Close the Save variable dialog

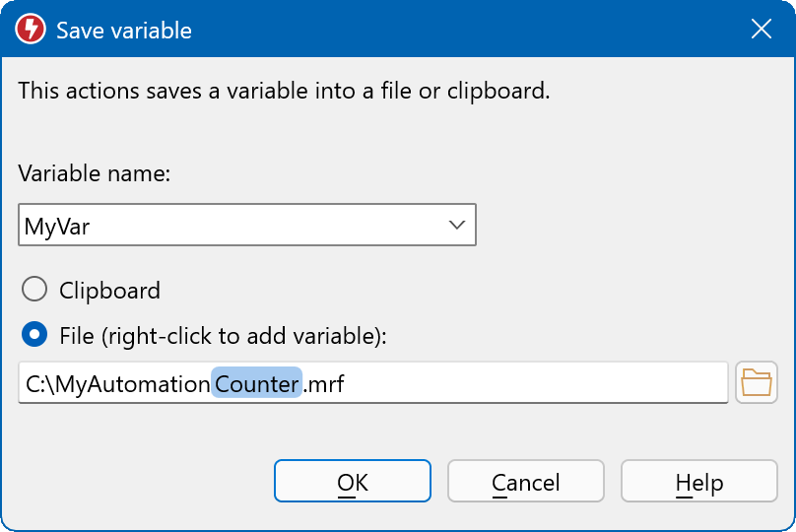click(761, 30)
